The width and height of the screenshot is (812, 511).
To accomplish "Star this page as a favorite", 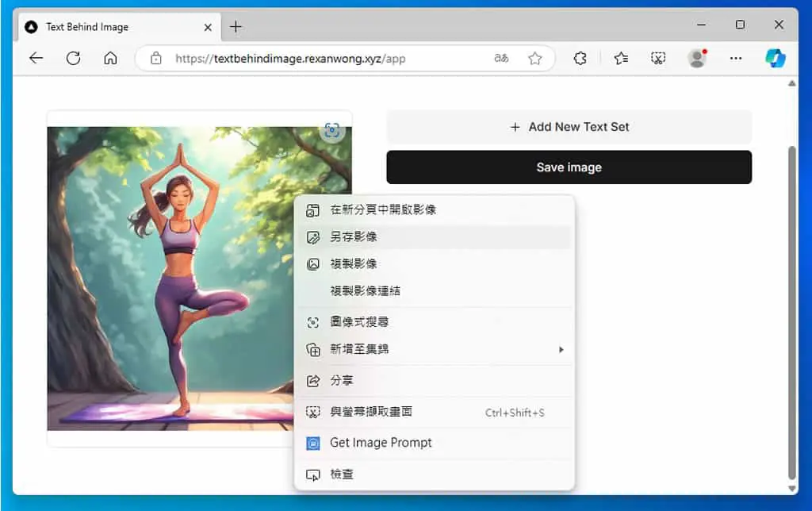I will click(535, 58).
